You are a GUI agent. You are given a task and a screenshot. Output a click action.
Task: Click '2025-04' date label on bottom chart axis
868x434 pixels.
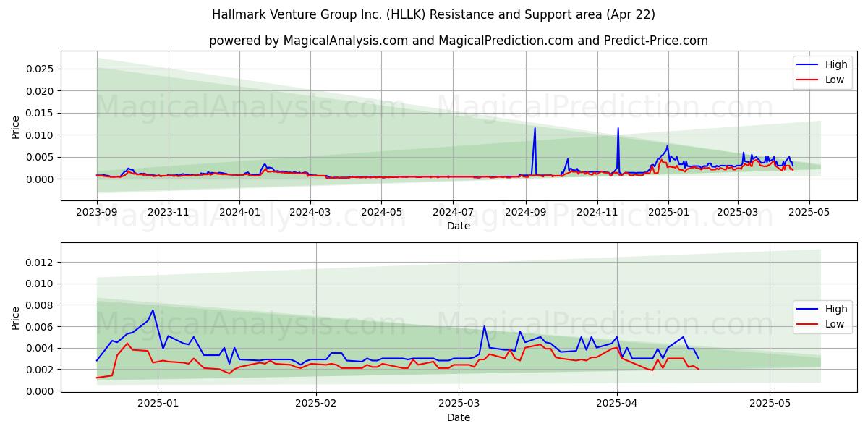pos(617,404)
